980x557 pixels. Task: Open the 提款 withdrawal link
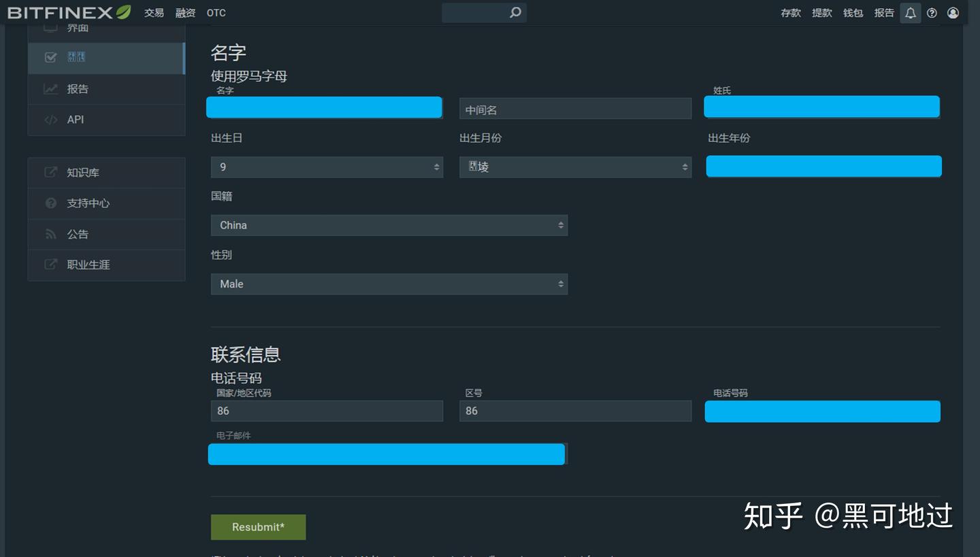coord(821,12)
